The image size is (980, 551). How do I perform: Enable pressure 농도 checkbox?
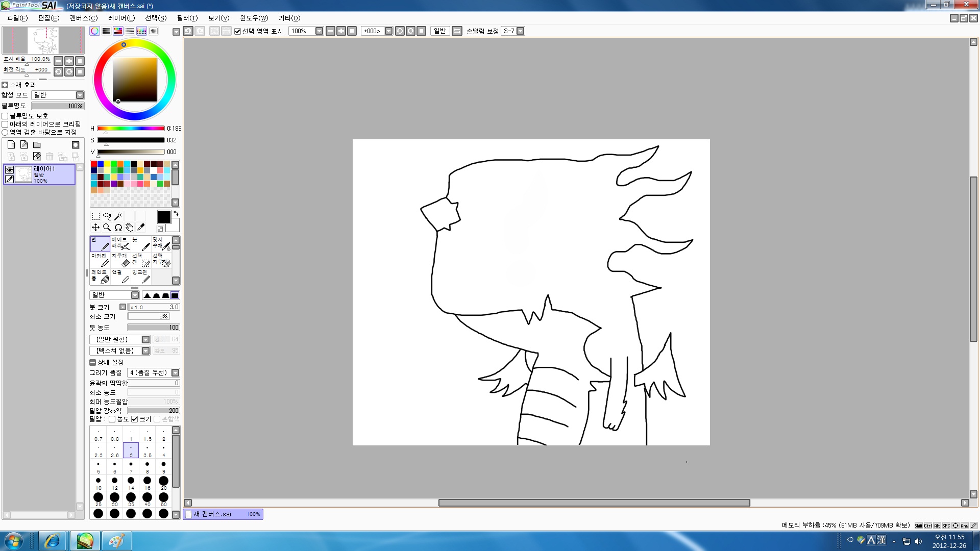coord(112,419)
